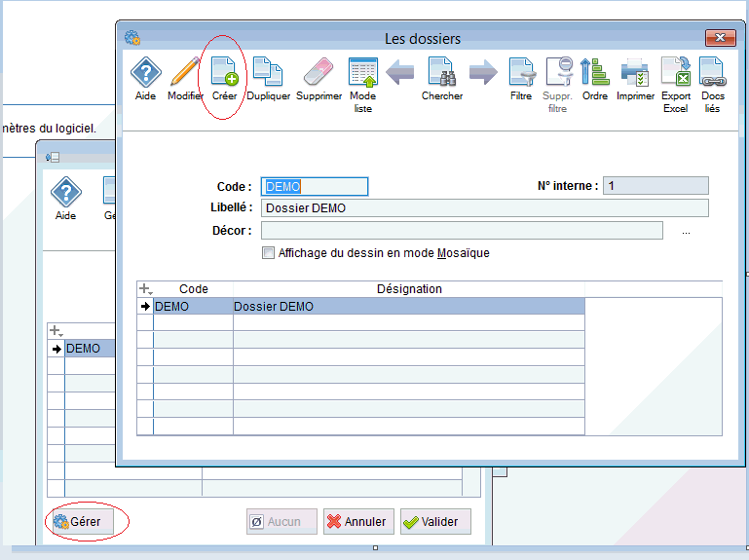Print using the Imprimer icon
Screen dimensions: 749x560
635,74
